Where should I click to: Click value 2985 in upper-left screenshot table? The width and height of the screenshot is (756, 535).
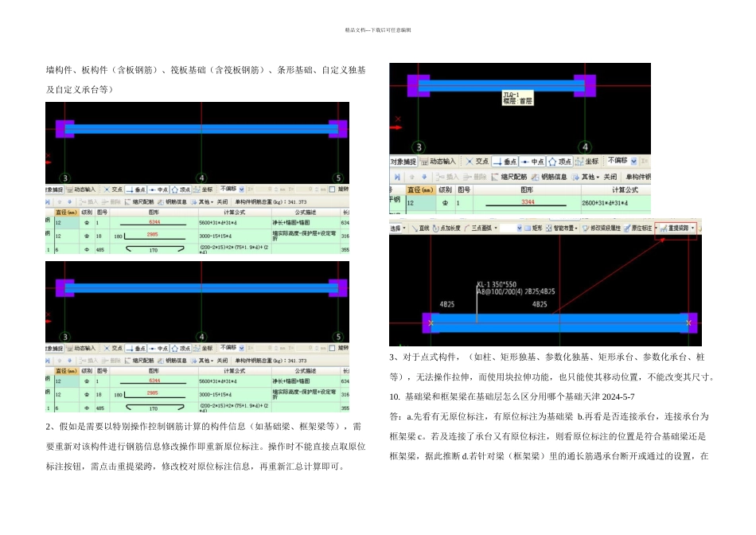click(152, 234)
